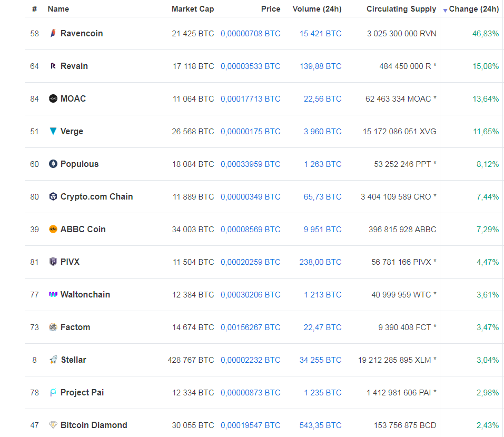
Task: Select Factom supply 9 390 408 FCT
Action: pyautogui.click(x=404, y=327)
